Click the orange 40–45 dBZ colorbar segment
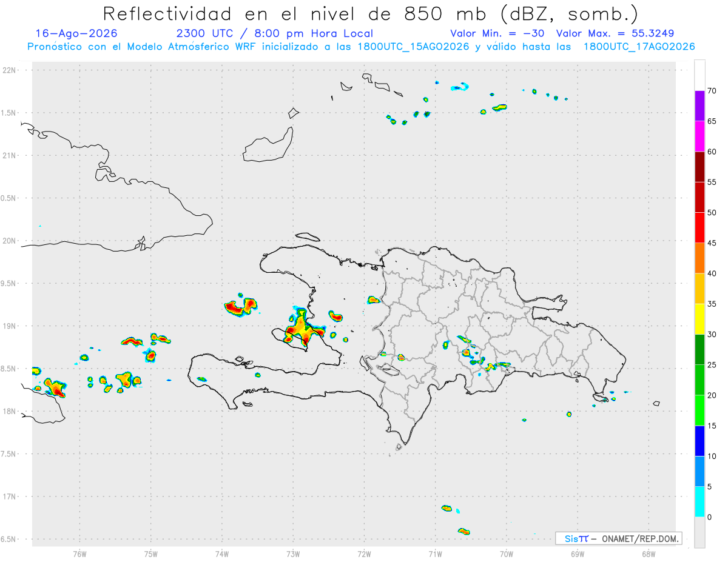The width and height of the screenshot is (728, 562). (x=699, y=258)
